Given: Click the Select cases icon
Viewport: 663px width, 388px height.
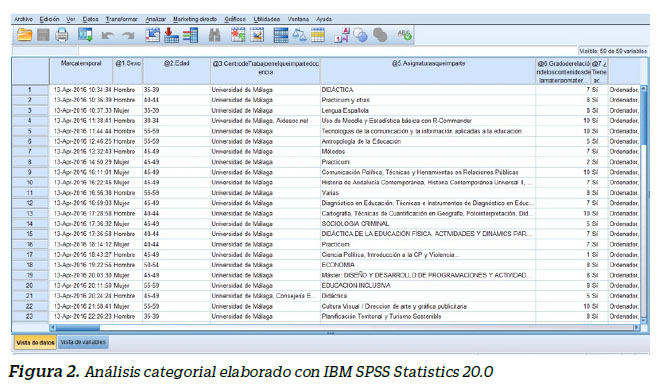Looking at the screenshot, I should tap(318, 35).
